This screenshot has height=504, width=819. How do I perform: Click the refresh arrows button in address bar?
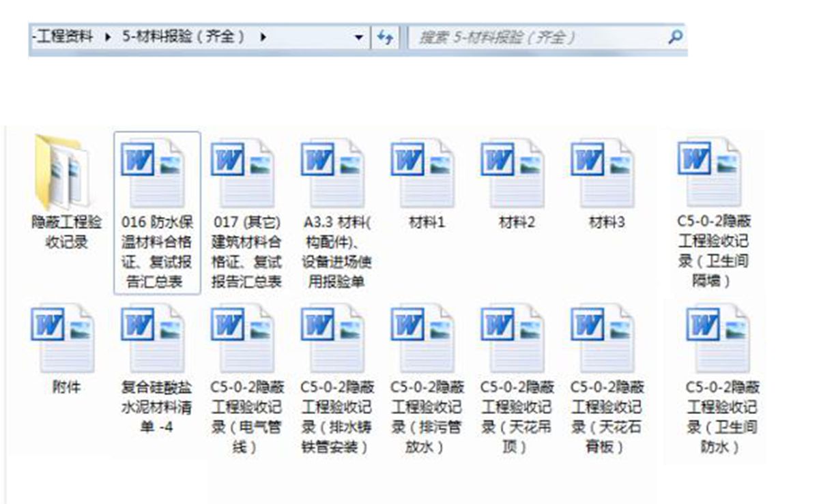(385, 38)
